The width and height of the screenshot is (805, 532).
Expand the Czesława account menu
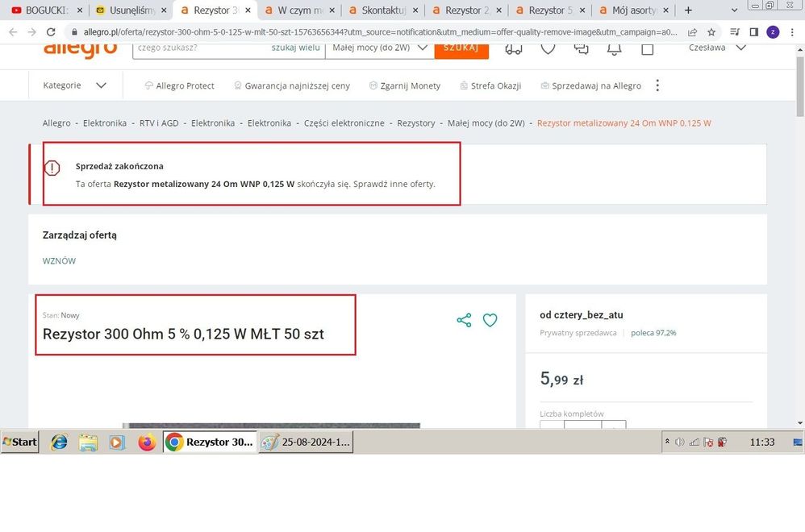click(717, 48)
